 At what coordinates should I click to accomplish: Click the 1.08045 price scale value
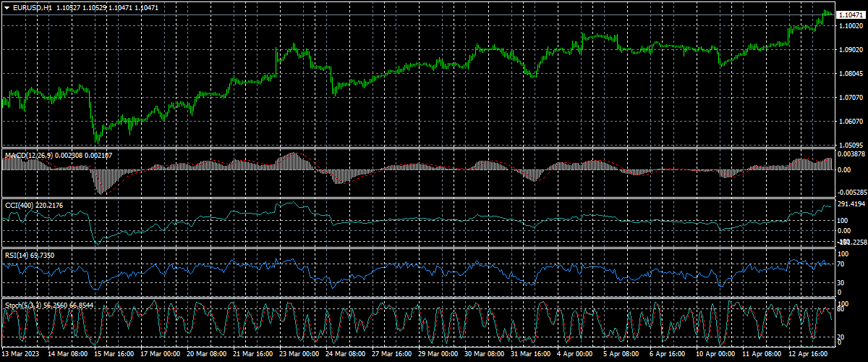[850, 74]
